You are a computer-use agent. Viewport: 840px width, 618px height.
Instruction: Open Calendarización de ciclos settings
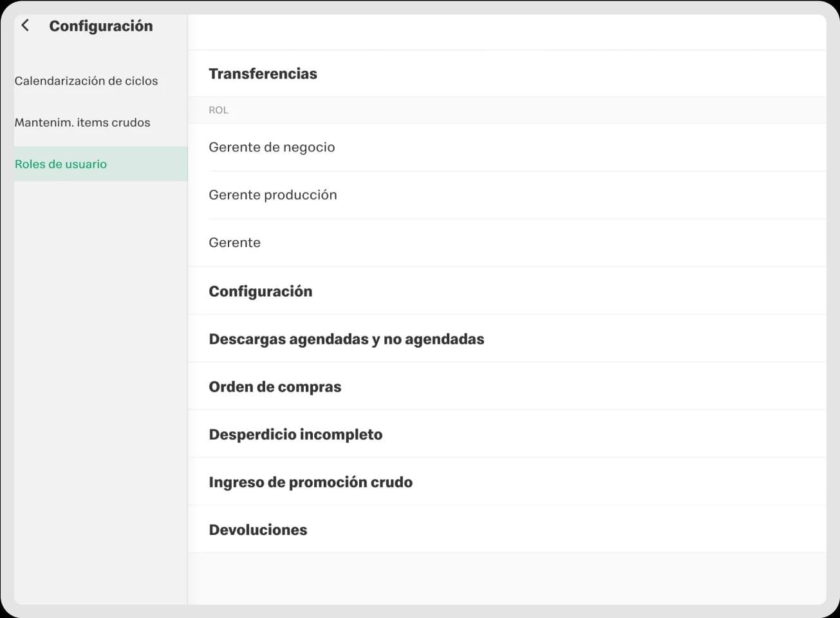point(86,80)
